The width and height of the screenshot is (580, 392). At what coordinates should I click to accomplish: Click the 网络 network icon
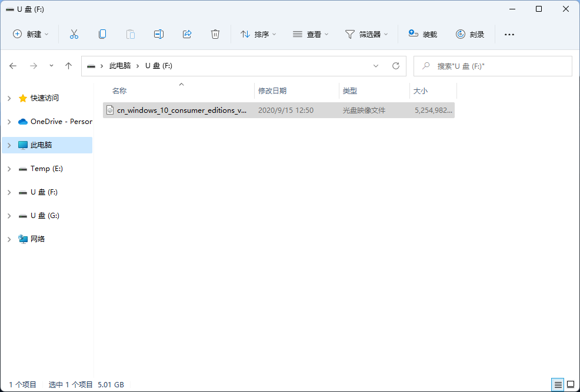point(23,239)
